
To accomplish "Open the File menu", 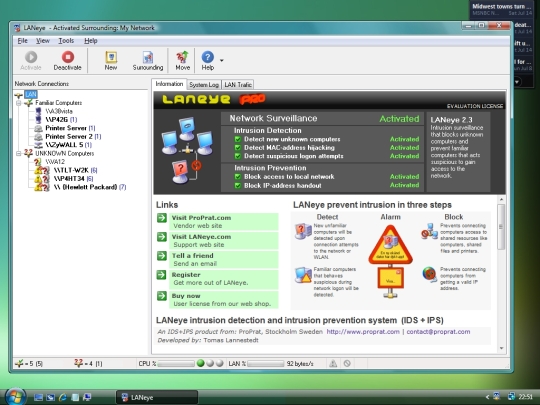I will click(22, 41).
